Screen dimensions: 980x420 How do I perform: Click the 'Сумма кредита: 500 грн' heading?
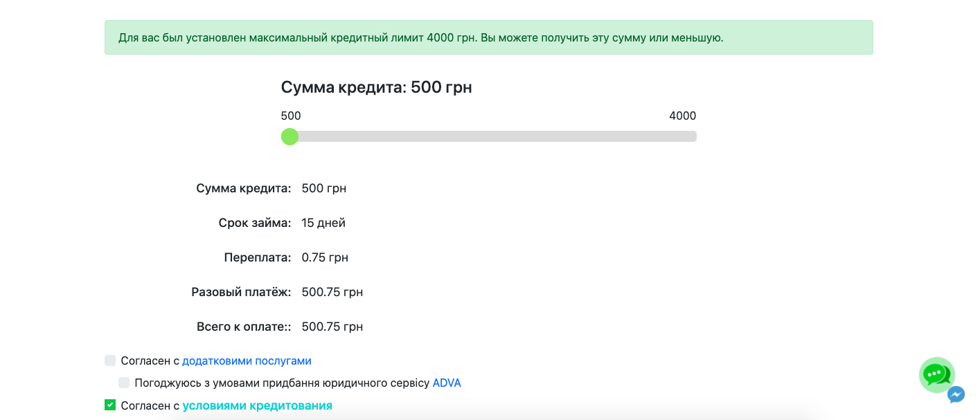pos(376,87)
